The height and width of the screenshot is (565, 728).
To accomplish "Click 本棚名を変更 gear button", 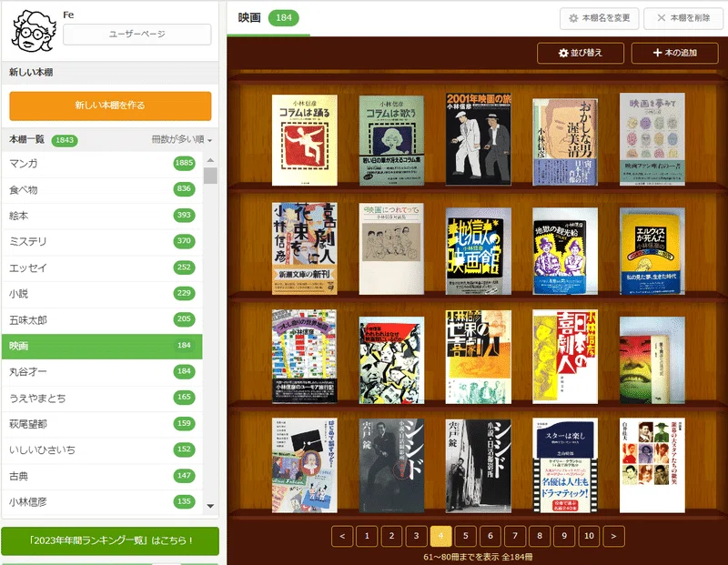I will pos(599,18).
